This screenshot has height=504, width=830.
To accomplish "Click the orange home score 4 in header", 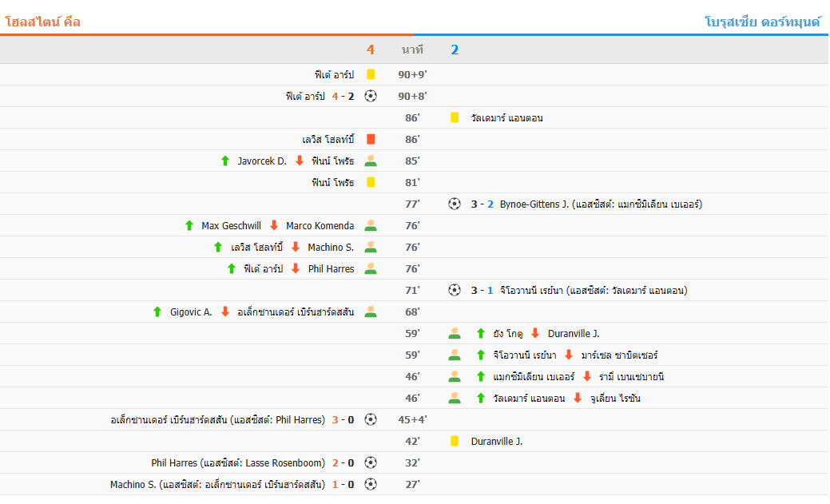I will click(371, 50).
